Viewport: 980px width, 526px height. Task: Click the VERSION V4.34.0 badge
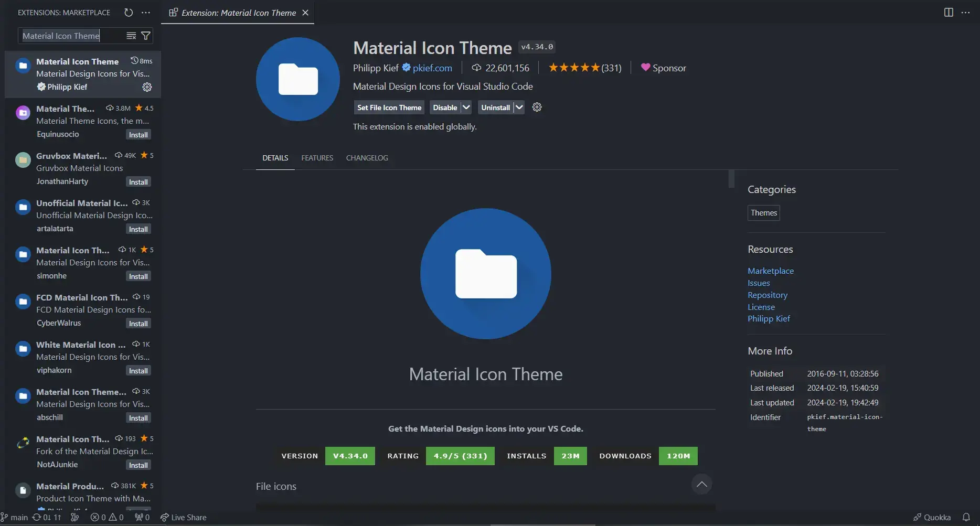click(x=324, y=456)
